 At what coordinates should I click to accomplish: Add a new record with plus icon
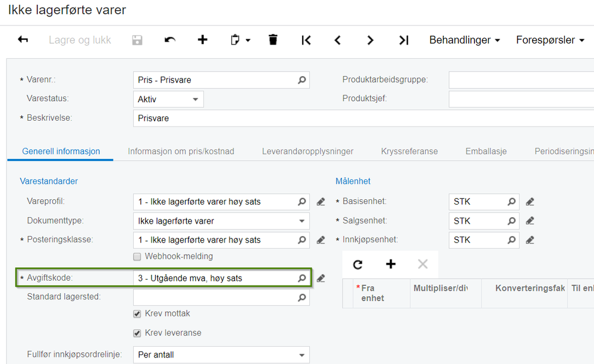(x=203, y=40)
